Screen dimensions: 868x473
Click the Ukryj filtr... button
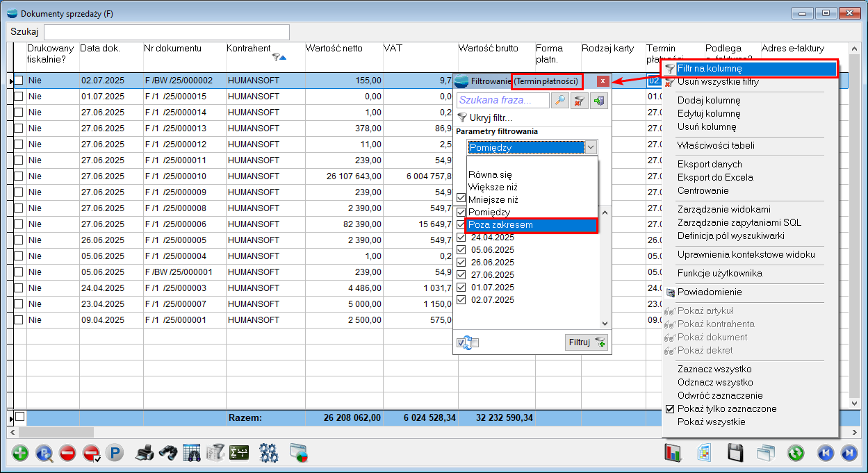click(485, 118)
